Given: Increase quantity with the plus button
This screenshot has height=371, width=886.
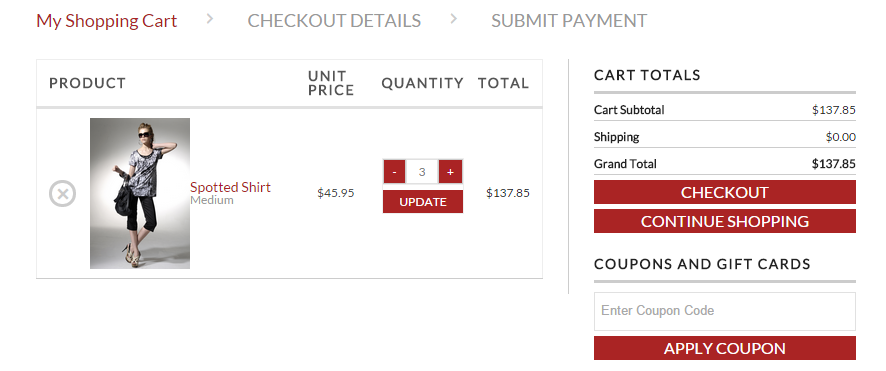Looking at the screenshot, I should click(x=450, y=172).
